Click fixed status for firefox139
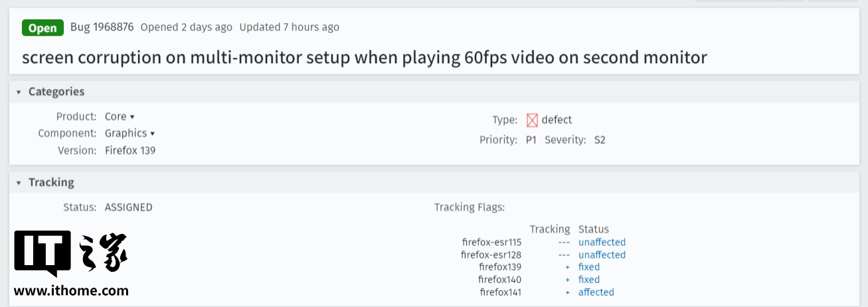 [x=588, y=267]
